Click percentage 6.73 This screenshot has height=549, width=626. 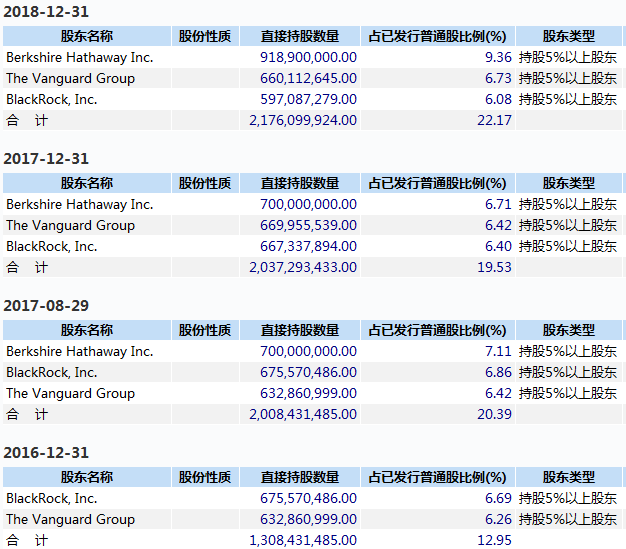(498, 78)
